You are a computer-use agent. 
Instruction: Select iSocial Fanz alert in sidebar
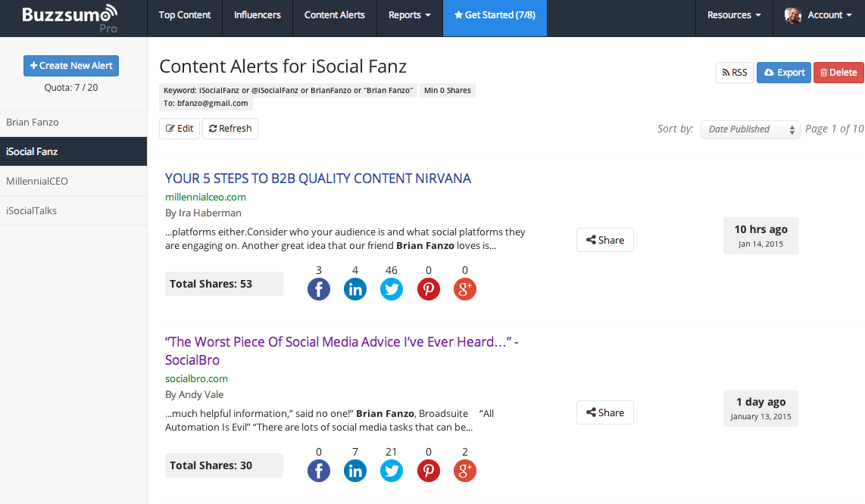73,151
